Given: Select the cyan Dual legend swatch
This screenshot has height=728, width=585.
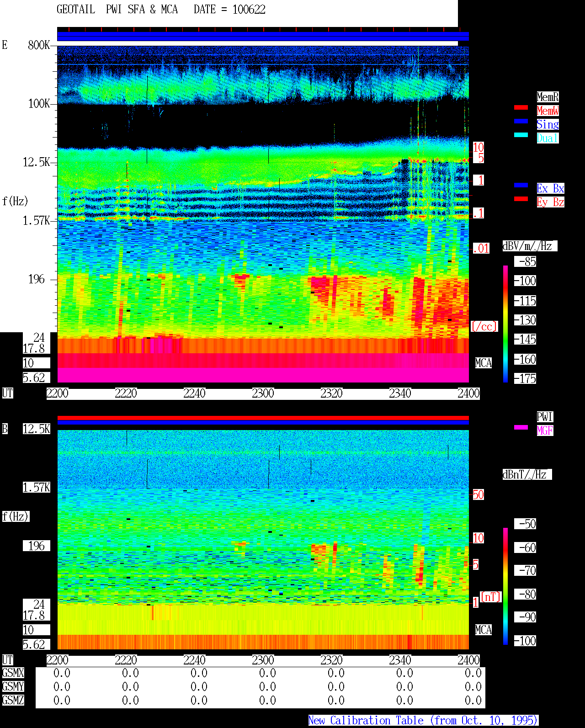Looking at the screenshot, I should [x=521, y=135].
